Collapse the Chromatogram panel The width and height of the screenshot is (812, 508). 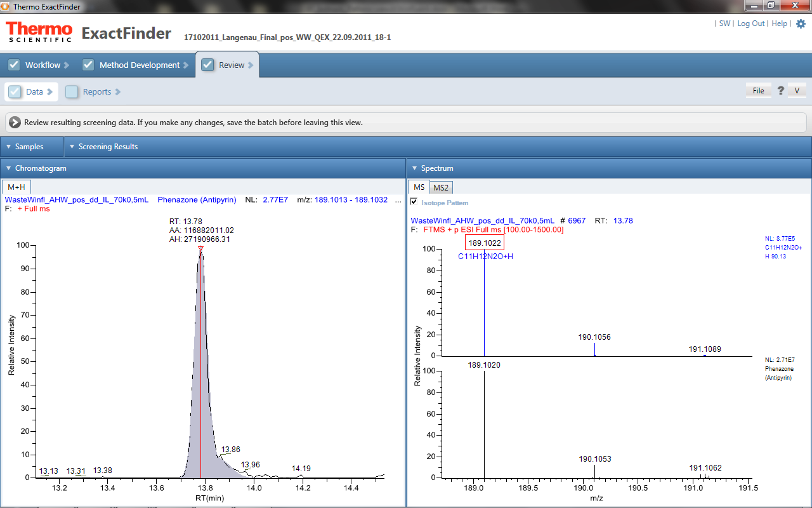point(9,168)
